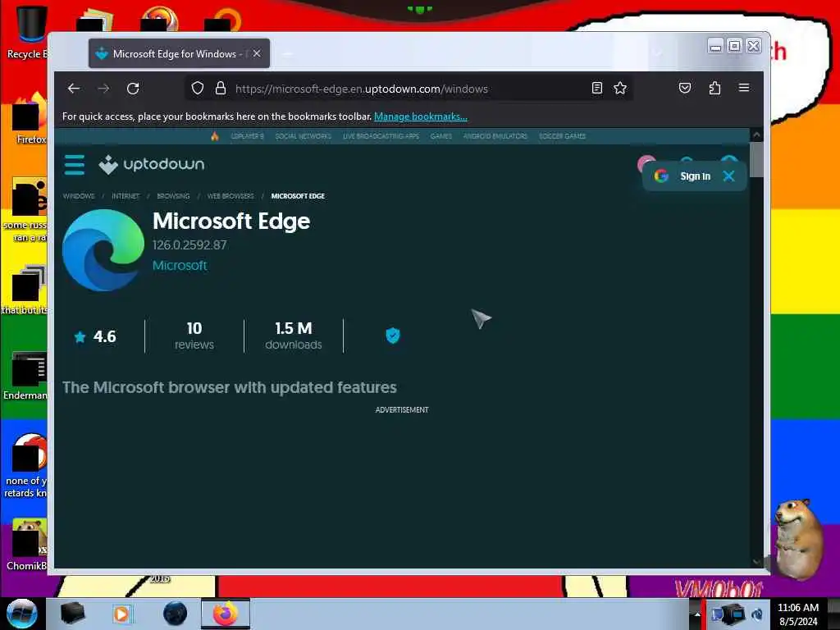This screenshot has height=630, width=840.
Task: Click the taskbar clock showing 11:06 AM
Action: (x=797, y=614)
